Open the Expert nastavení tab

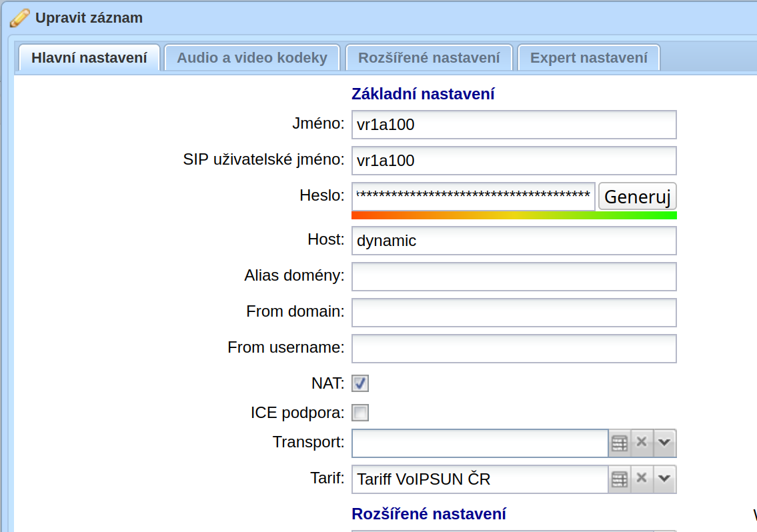click(588, 58)
